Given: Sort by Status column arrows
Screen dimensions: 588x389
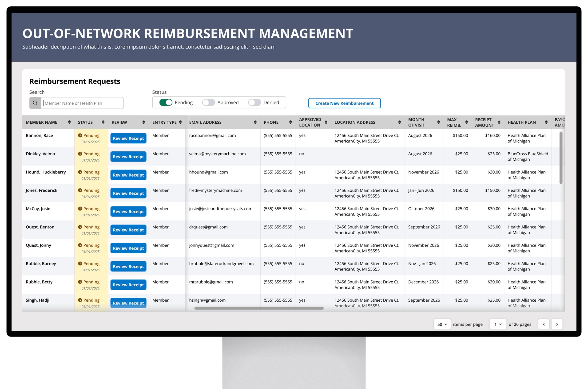Looking at the screenshot, I should pyautogui.click(x=103, y=122).
